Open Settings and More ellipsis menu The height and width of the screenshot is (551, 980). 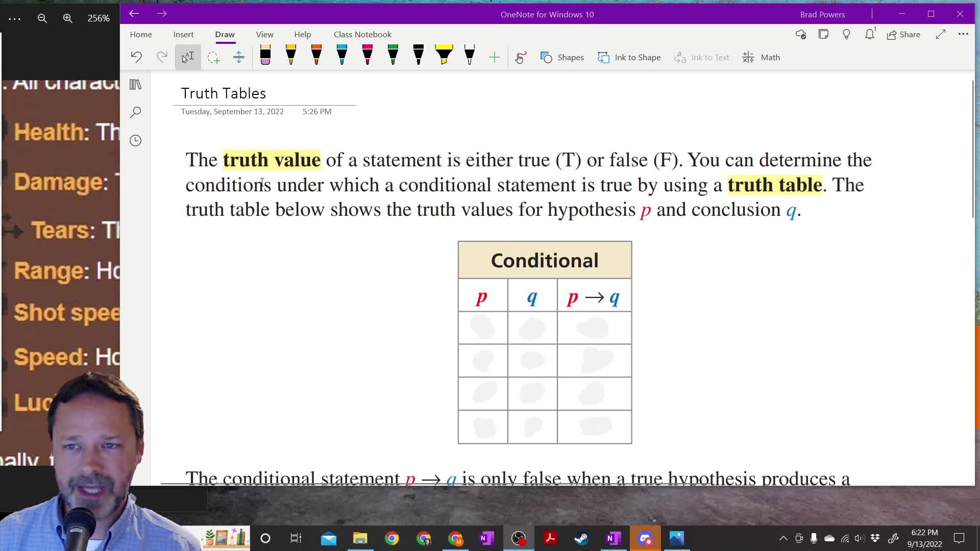click(x=963, y=34)
